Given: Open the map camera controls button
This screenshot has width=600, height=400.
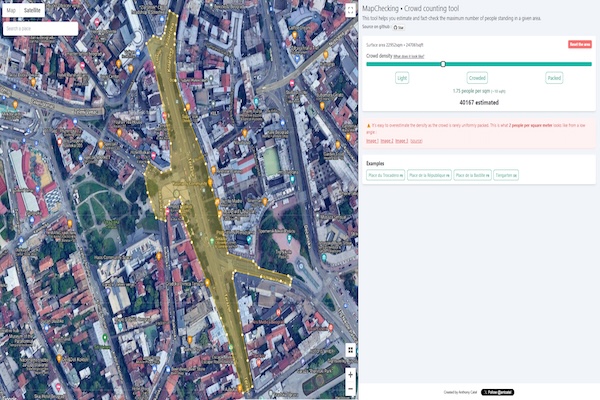Looking at the screenshot, I should (x=350, y=350).
